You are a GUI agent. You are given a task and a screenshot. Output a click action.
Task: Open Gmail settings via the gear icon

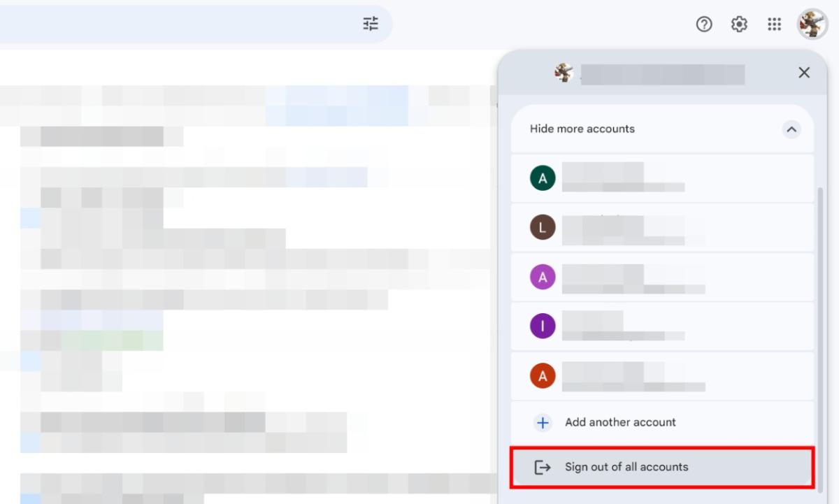738,24
